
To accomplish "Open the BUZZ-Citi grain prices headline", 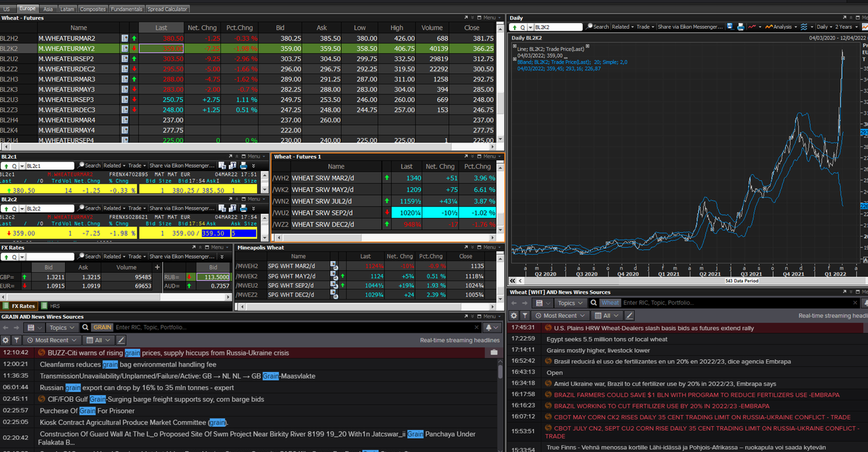I will (x=168, y=353).
